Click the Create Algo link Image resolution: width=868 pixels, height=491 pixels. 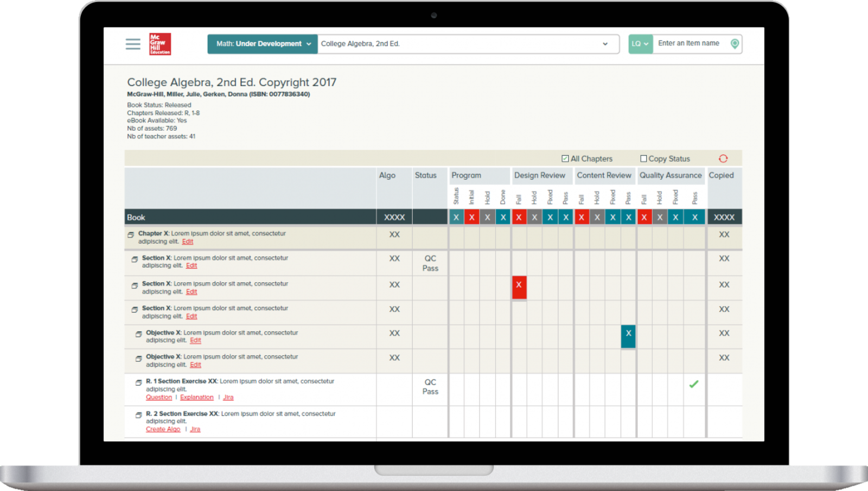click(163, 429)
